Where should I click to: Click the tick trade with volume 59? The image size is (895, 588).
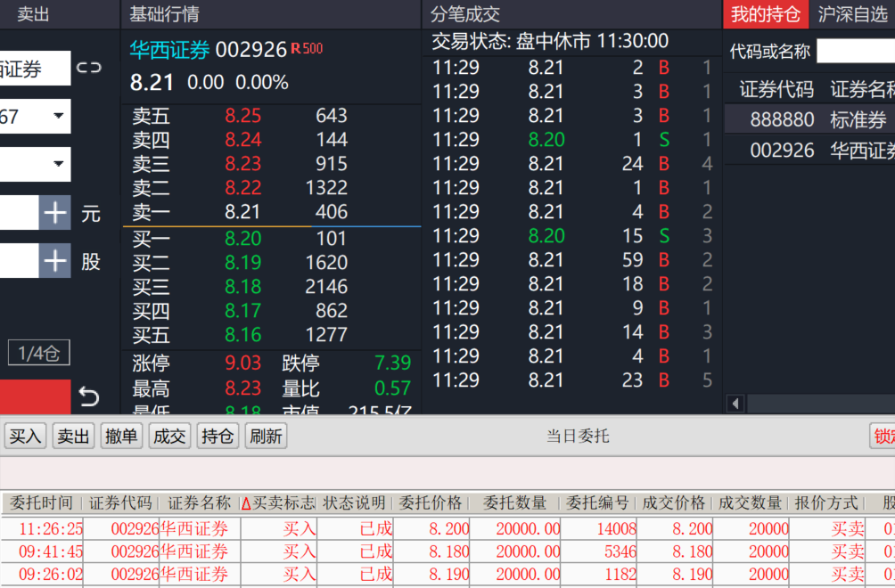(x=572, y=260)
